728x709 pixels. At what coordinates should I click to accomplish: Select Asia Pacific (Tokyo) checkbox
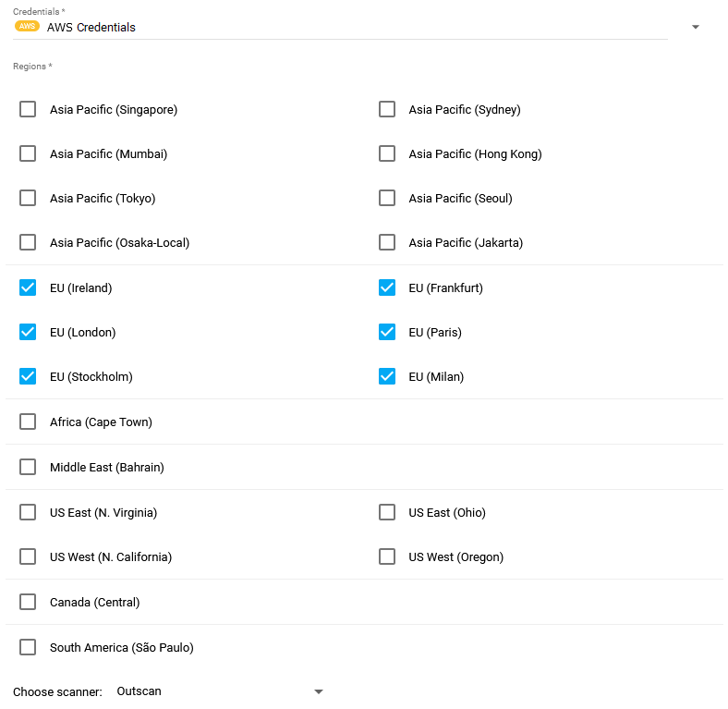28,199
